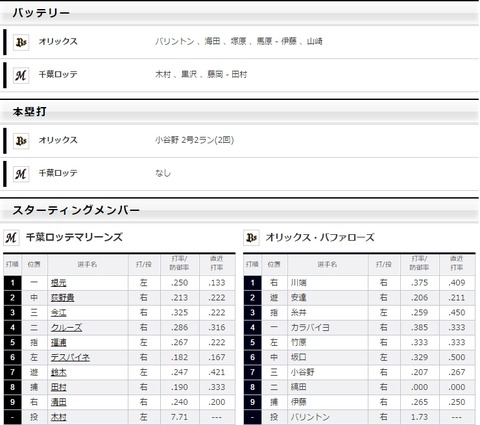The width and height of the screenshot is (480, 425).
Task: Open the starting pitcher link 木村
Action: (59, 417)
